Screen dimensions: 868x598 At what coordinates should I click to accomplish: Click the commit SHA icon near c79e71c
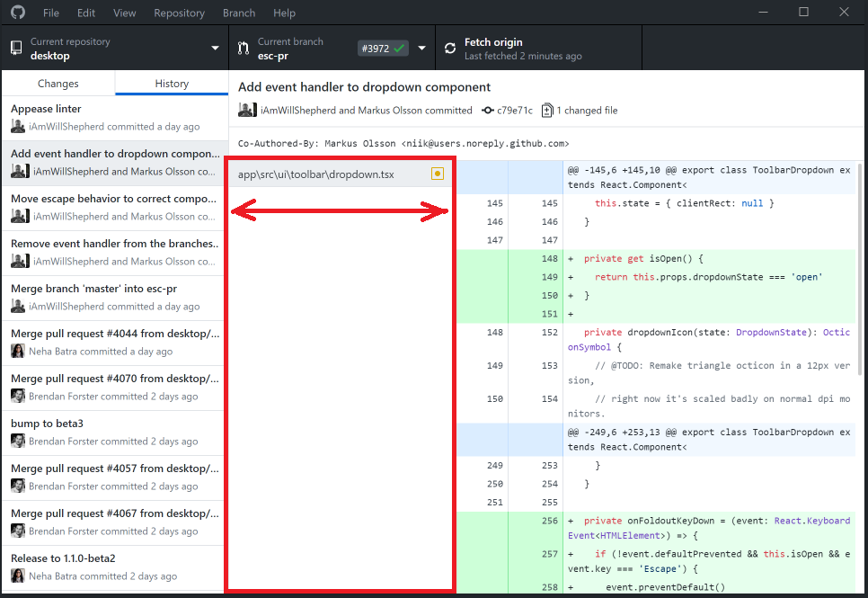tap(488, 111)
